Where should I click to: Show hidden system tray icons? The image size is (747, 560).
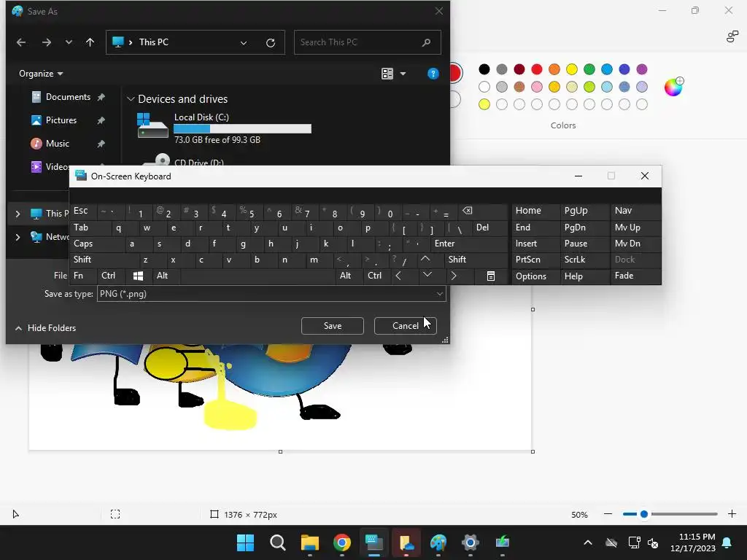pos(588,542)
